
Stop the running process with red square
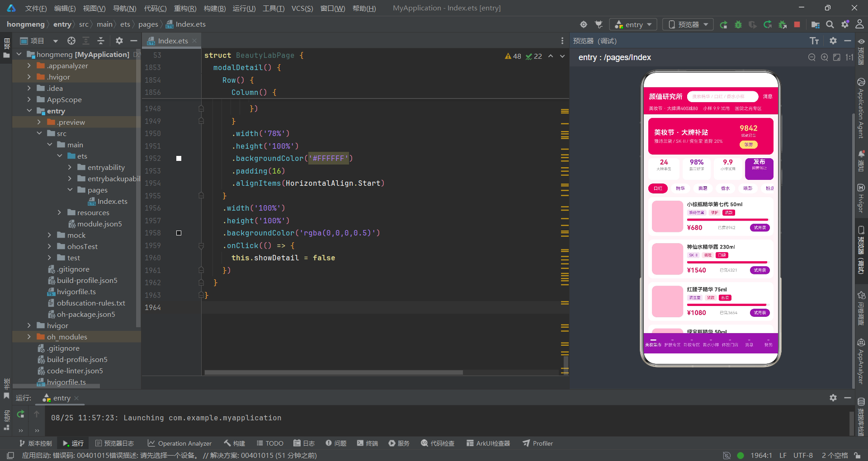pyautogui.click(x=797, y=24)
